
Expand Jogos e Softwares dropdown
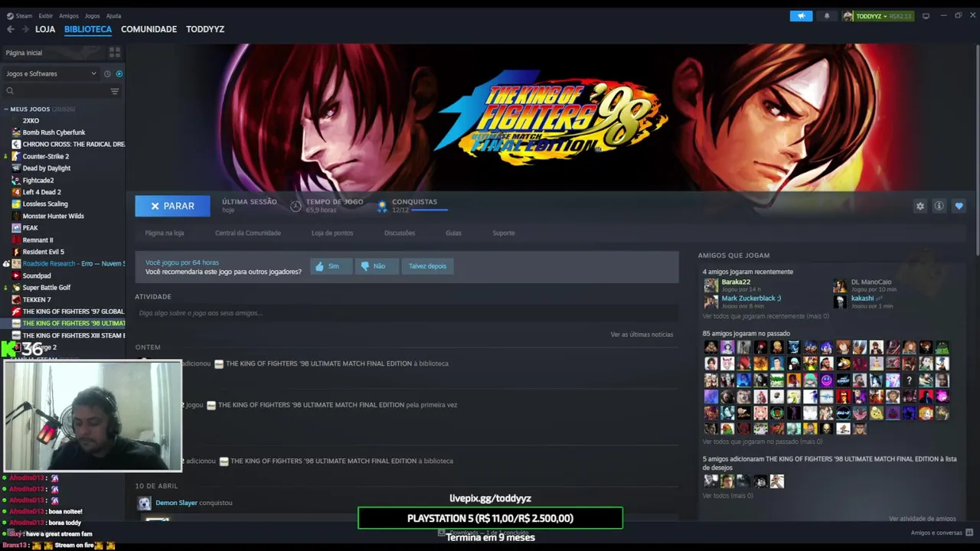(x=51, y=73)
